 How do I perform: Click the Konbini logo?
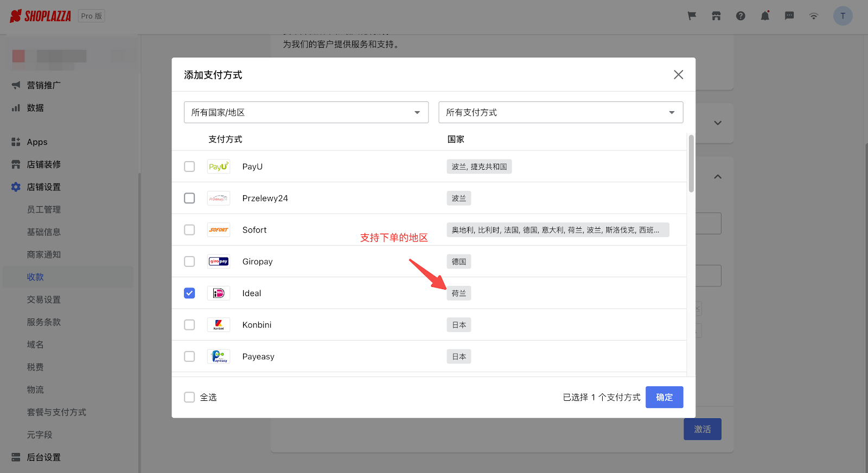coord(219,325)
